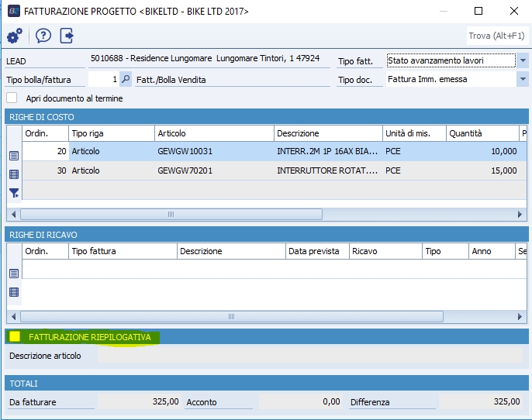Click the Differenza value 325,00
Viewport: 532px width, 420px height.
coord(481,401)
